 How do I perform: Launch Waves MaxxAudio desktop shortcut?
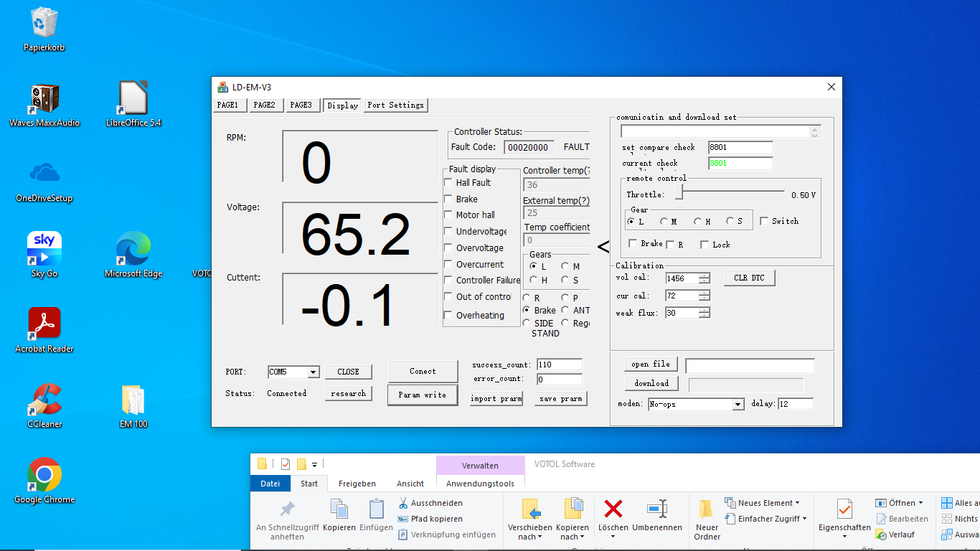(44, 99)
